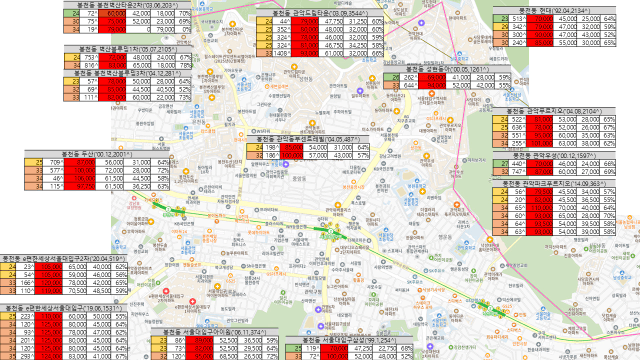Image resolution: width=640 pixels, height=360 pixels.
Task: Select 관악드림타운 '03.09,3544 table header
Action: coord(320,13)
